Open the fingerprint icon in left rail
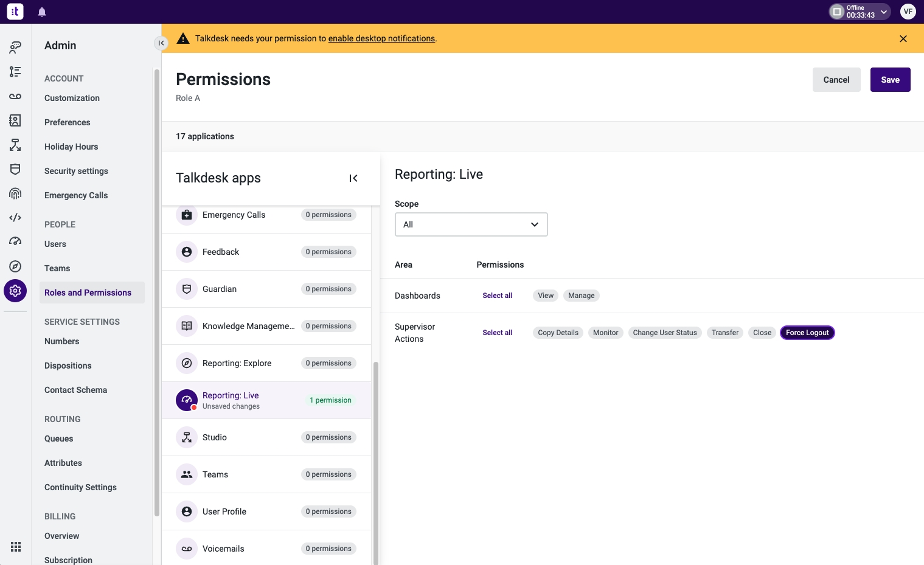The image size is (924, 565). pyautogui.click(x=15, y=193)
